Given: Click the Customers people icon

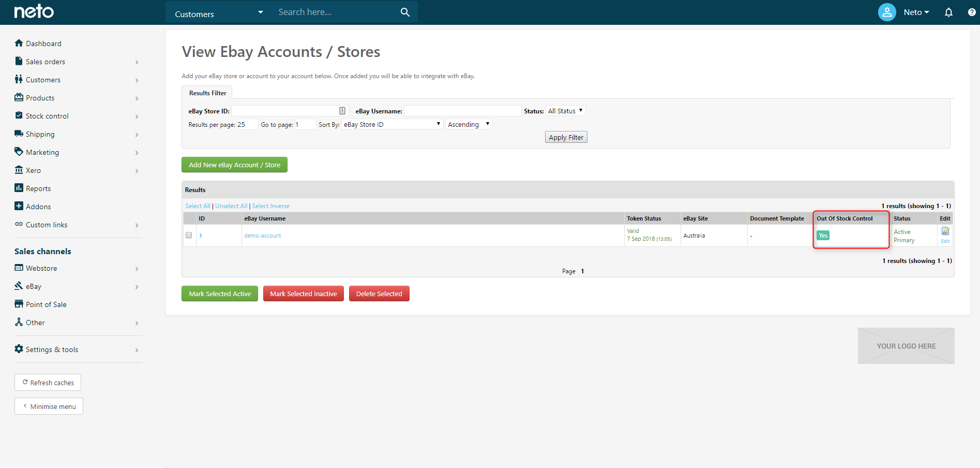Looking at the screenshot, I should click(x=19, y=79).
